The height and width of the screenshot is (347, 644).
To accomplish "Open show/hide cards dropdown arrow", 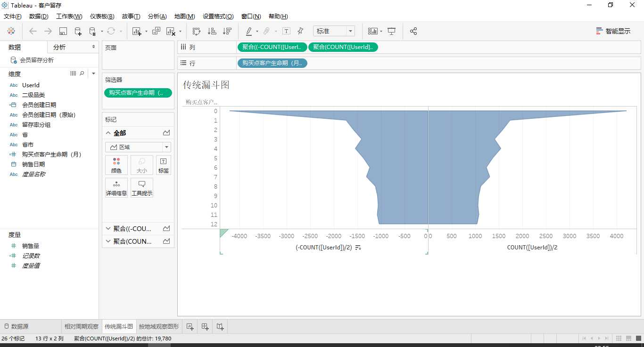I will tap(381, 32).
